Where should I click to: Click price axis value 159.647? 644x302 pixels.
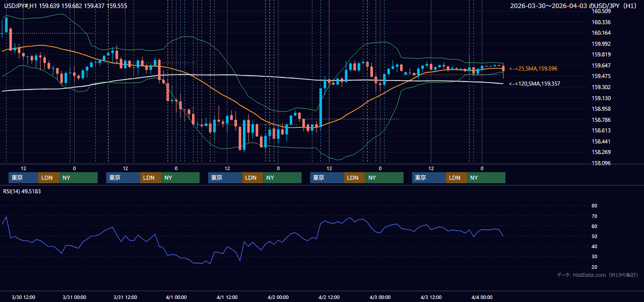click(x=601, y=65)
